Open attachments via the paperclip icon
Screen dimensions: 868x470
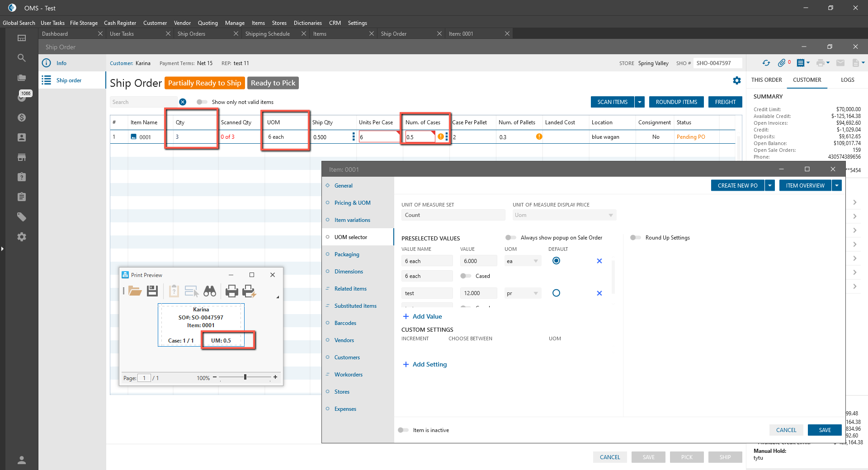coord(782,63)
